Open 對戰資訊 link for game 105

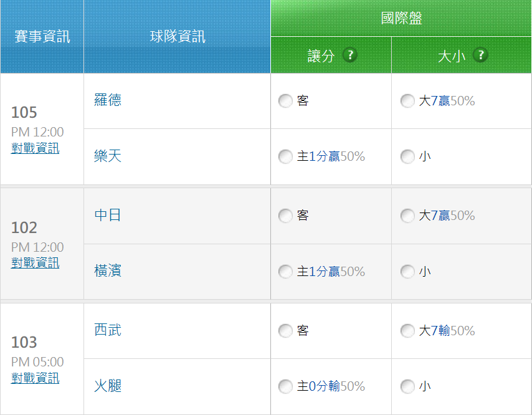[x=36, y=148]
